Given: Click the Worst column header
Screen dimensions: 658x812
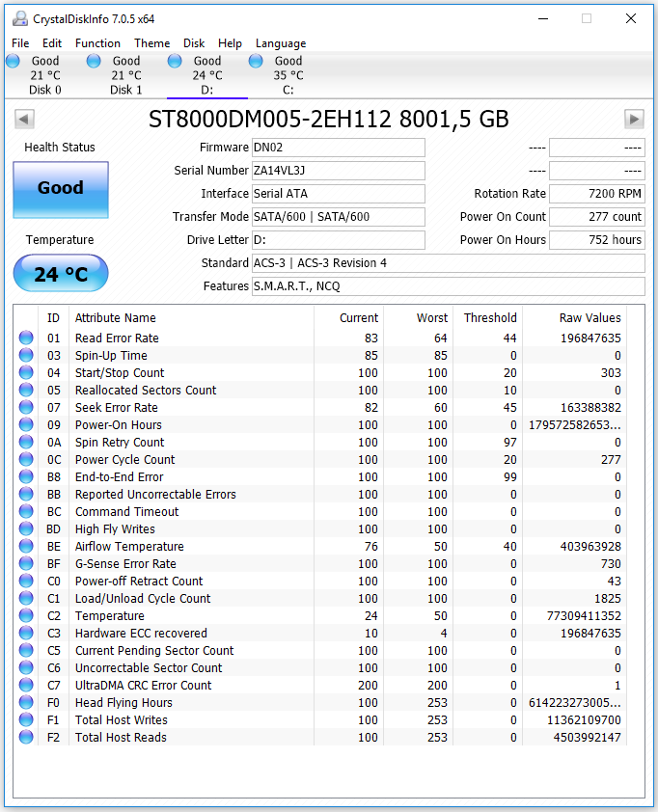Looking at the screenshot, I should (418, 318).
